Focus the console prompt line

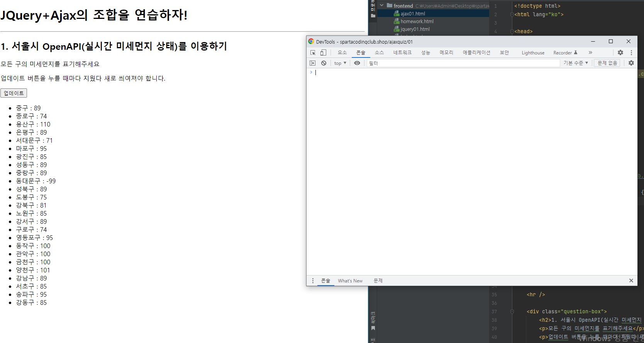(x=472, y=72)
